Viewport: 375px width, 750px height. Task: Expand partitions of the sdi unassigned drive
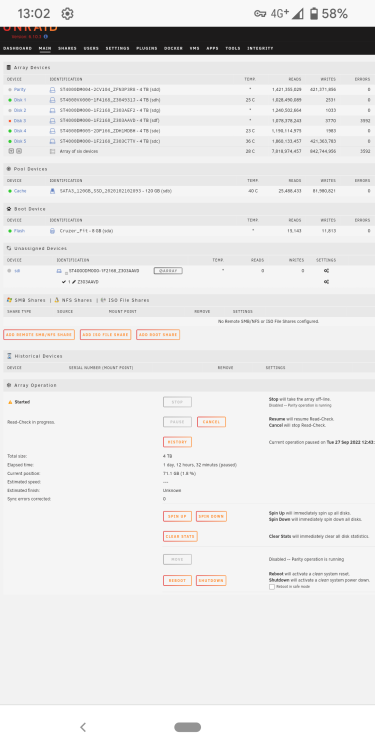tap(66, 272)
